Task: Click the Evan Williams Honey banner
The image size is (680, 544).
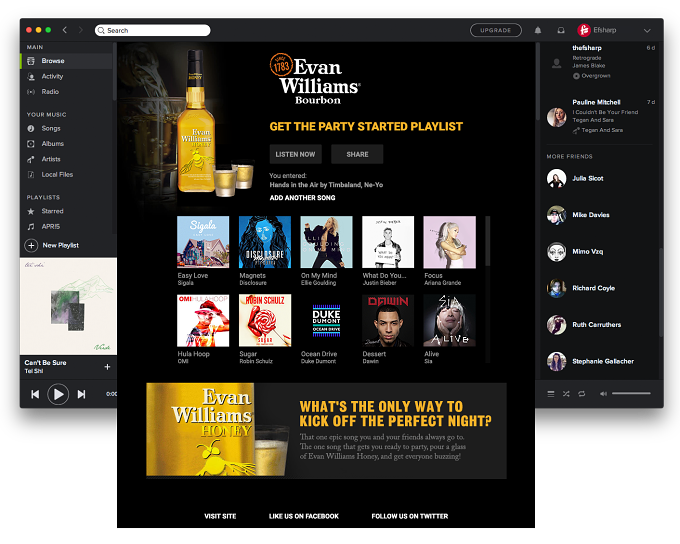Action: [x=326, y=430]
